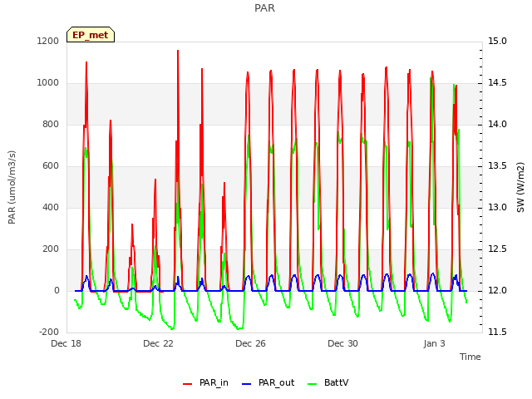Click the 13.5 right axis tick label
Viewport: 532px width, 399px height.
497,166
